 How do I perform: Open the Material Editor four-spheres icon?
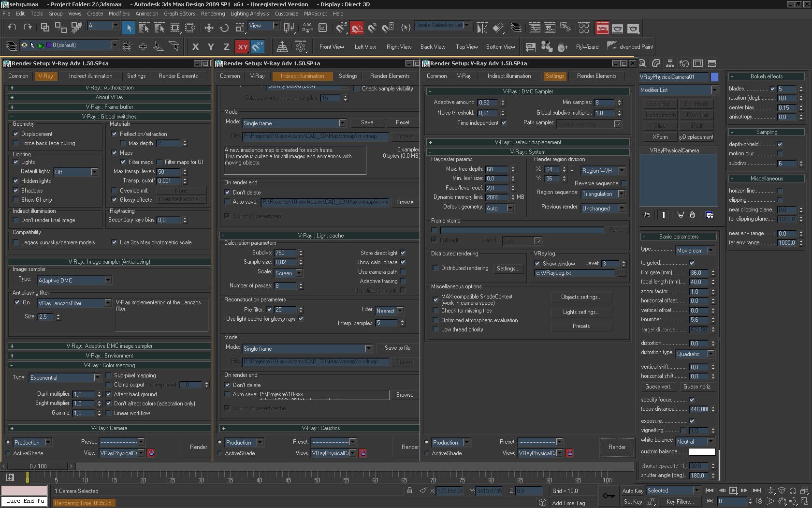[x=583, y=28]
